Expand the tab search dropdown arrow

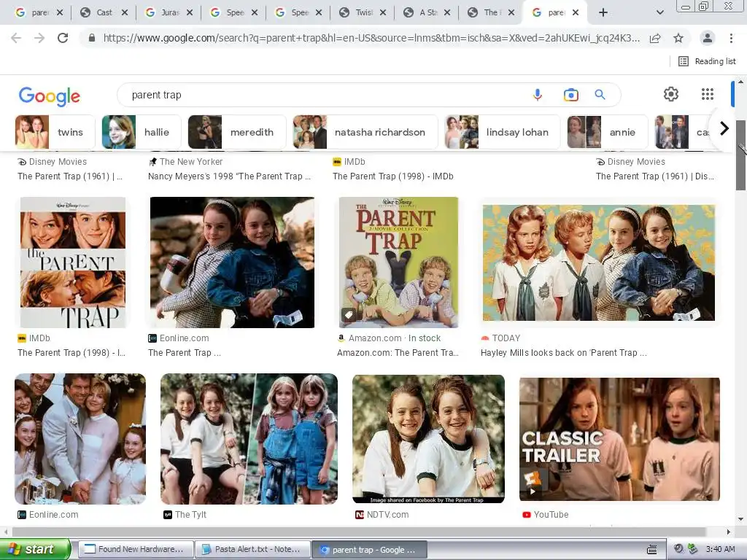[x=659, y=12]
